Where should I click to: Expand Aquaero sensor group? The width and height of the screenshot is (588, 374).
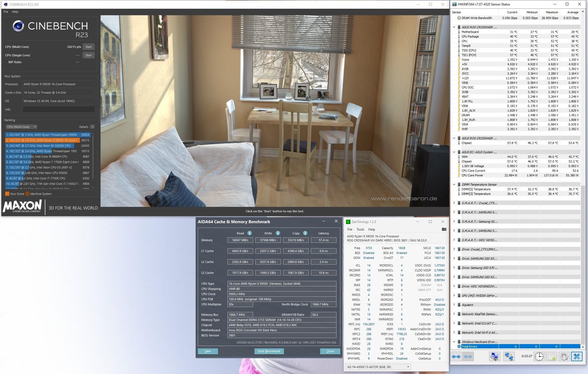click(x=454, y=305)
